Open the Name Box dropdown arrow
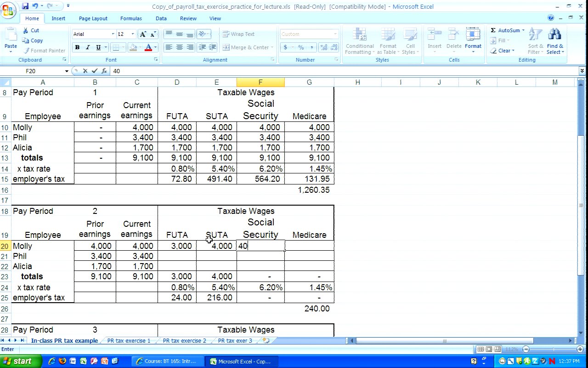 coord(67,71)
